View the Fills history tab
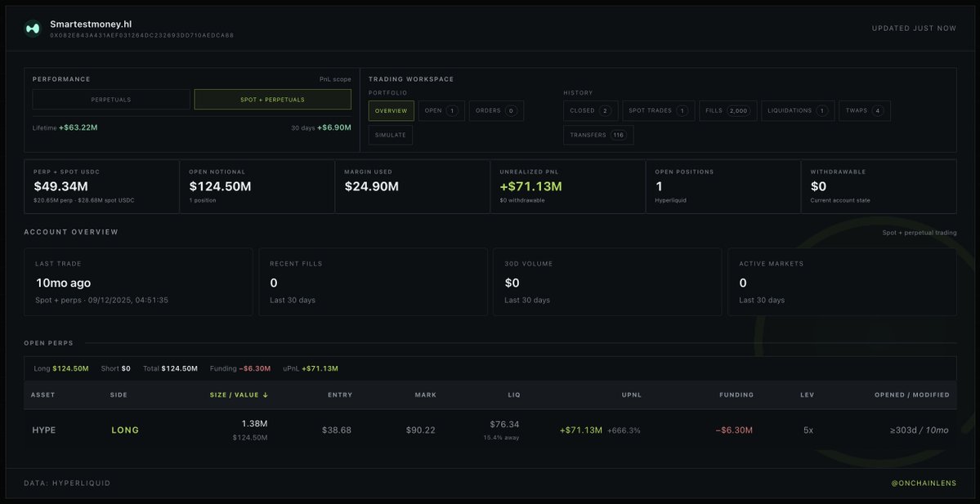The height and width of the screenshot is (504, 980). (728, 110)
